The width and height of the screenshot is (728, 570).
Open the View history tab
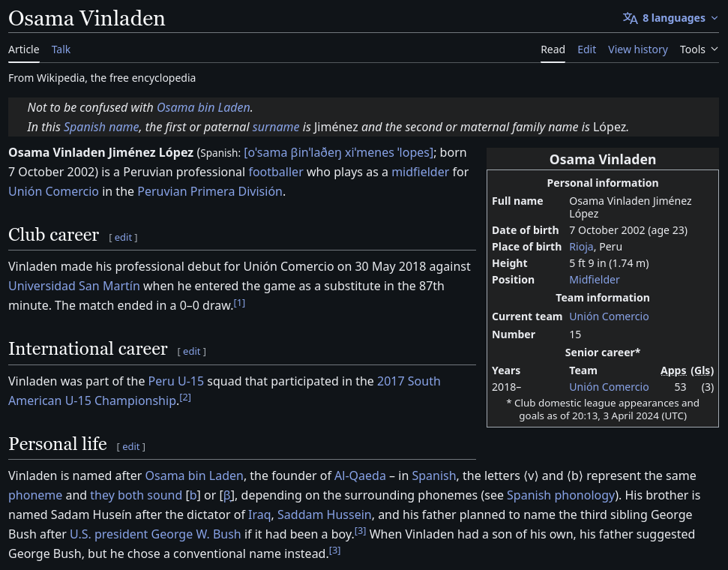[638, 49]
